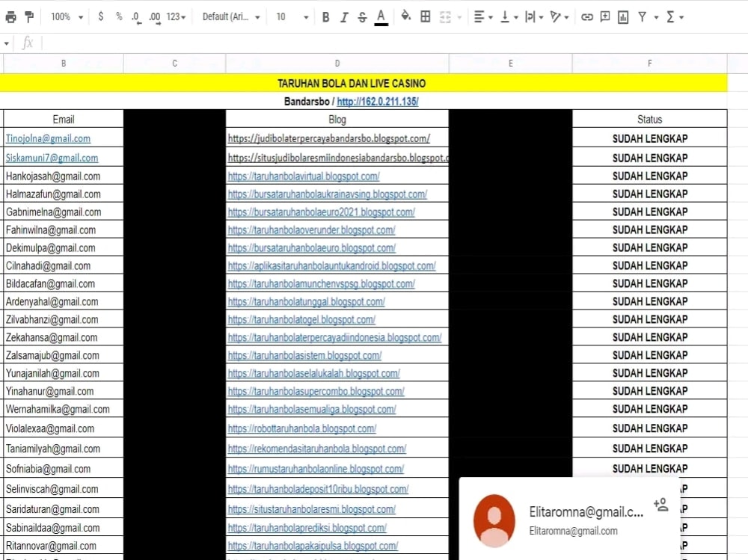
Task: Select column D header
Action: [x=337, y=64]
